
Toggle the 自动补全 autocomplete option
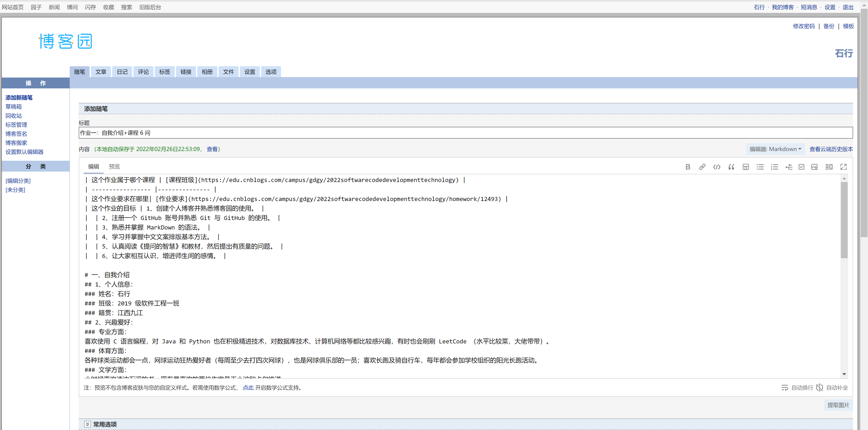[832, 387]
